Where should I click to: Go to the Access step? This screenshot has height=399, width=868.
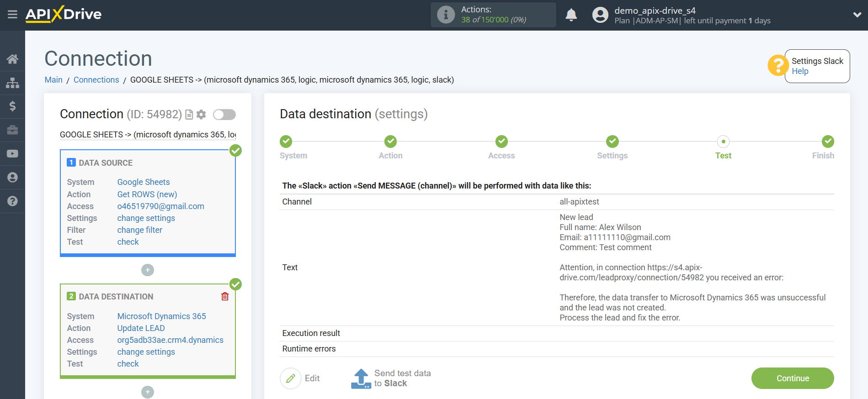click(501, 142)
